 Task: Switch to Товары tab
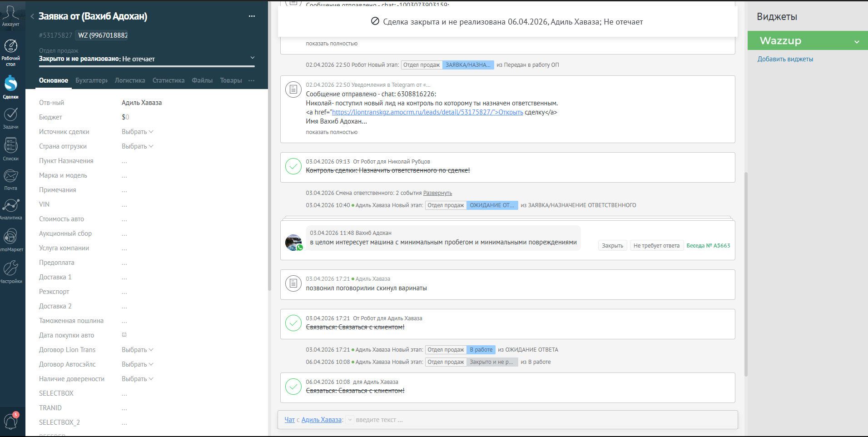[x=231, y=80]
